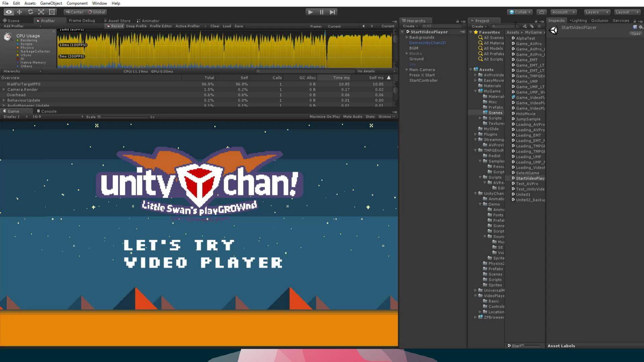Click the Pause button
Image resolution: width=644 pixels, height=362 pixels.
[x=321, y=12]
